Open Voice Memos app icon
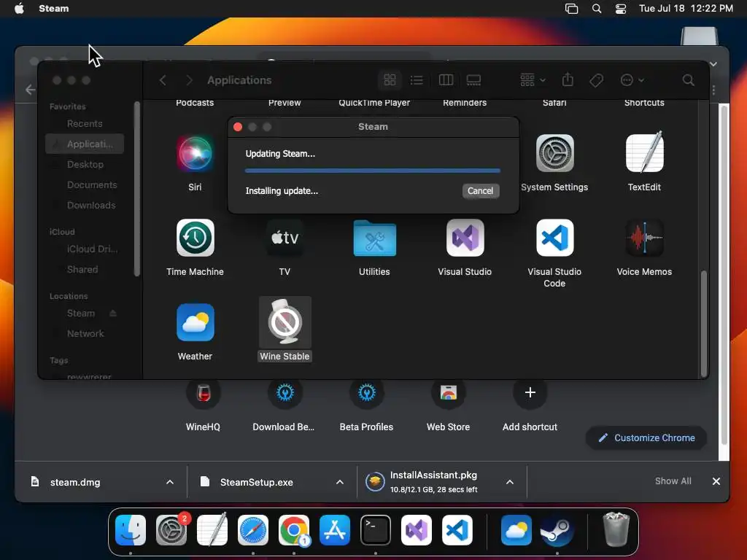The width and height of the screenshot is (747, 560). click(644, 238)
